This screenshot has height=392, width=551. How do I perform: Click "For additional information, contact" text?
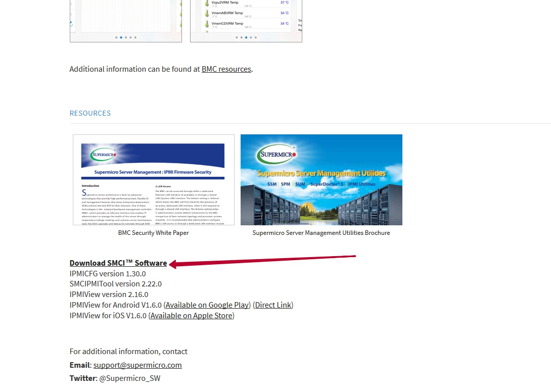point(128,352)
